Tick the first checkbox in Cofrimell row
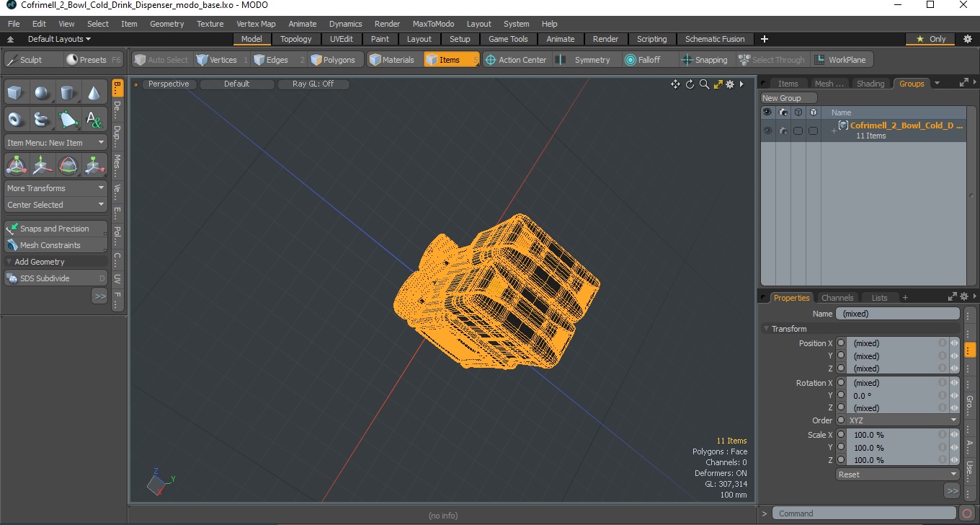This screenshot has width=980, height=525. point(798,131)
